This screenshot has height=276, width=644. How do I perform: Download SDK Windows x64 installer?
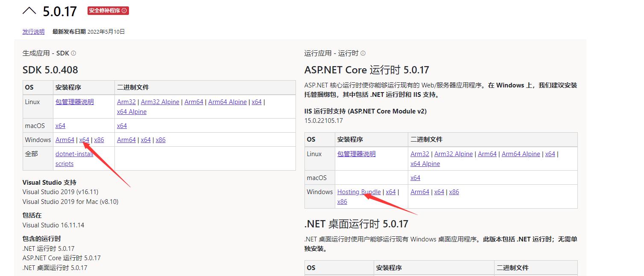pyautogui.click(x=85, y=140)
